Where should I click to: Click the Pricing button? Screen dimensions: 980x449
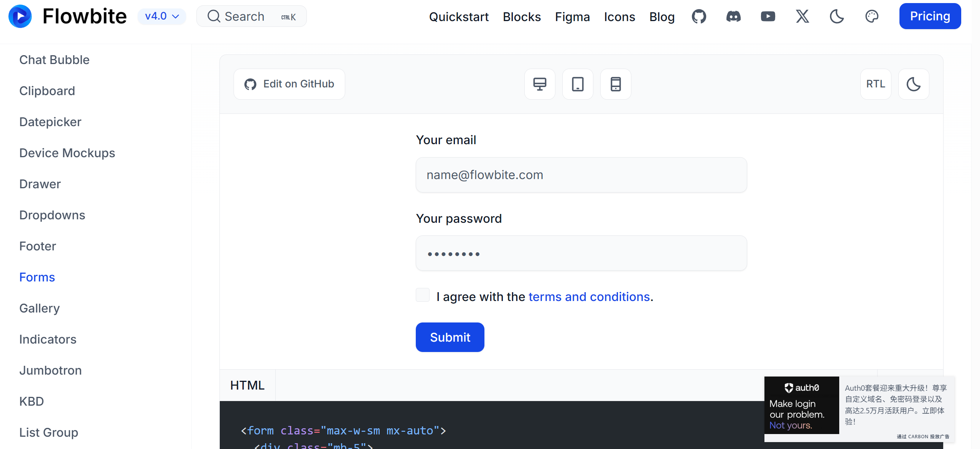coord(930,16)
